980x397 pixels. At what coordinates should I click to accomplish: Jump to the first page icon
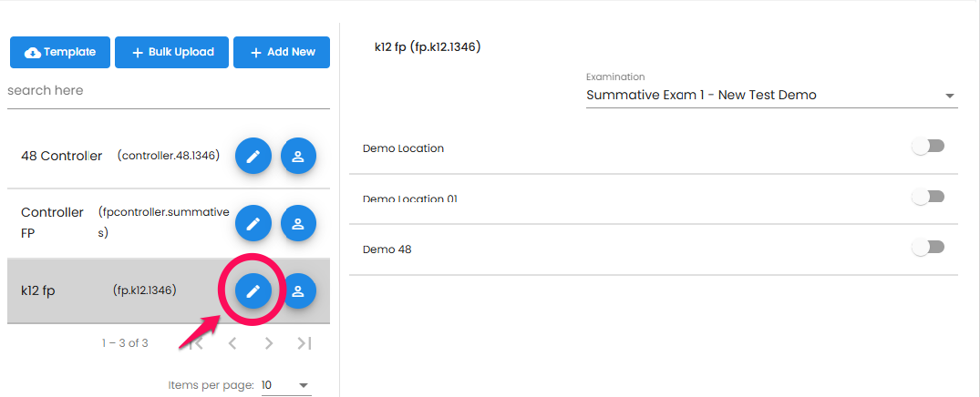coord(196,342)
